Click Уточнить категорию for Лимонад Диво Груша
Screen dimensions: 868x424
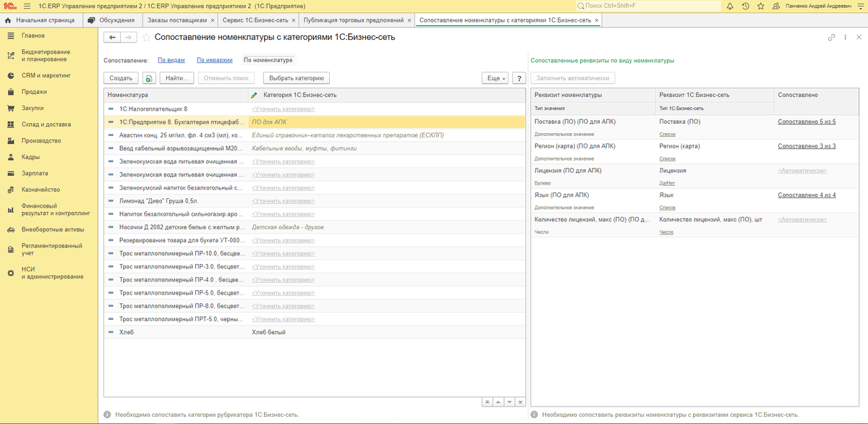[283, 202]
